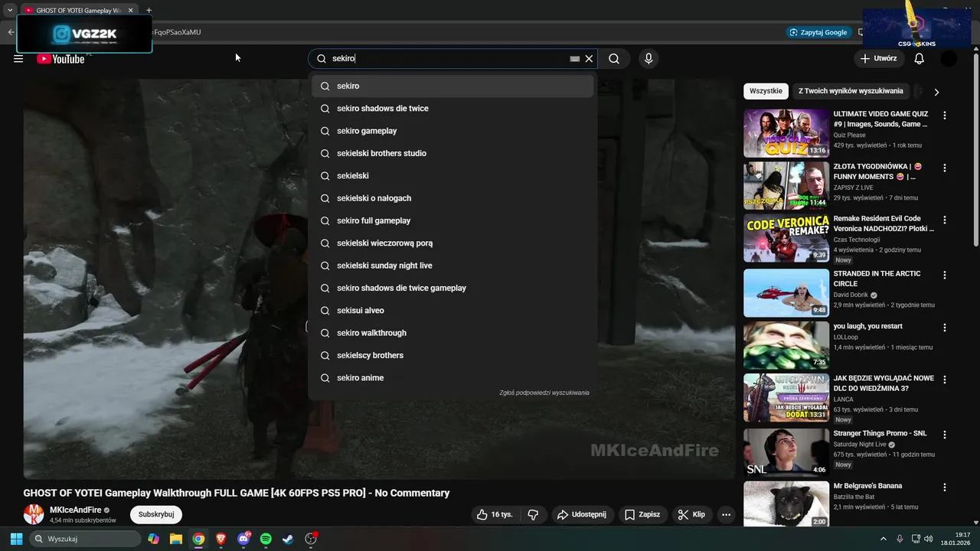Select 'sekielski wieczorową porą' suggestion
980x551 pixels.
[x=452, y=243]
